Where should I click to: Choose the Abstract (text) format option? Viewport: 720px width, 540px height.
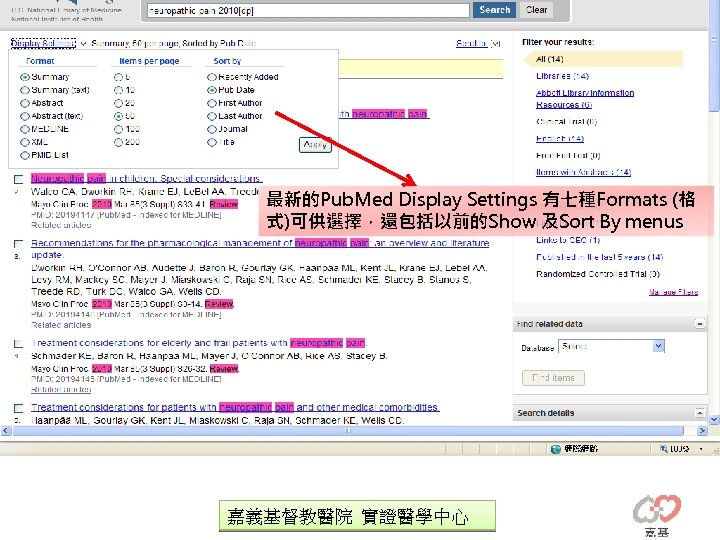point(25,116)
